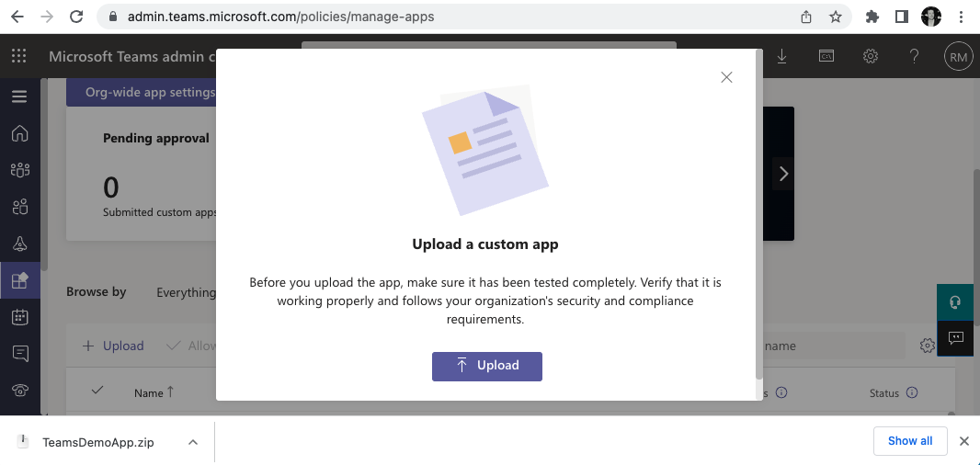Viewport: 980px width, 465px height.
Task: Reload the page
Action: click(x=76, y=17)
